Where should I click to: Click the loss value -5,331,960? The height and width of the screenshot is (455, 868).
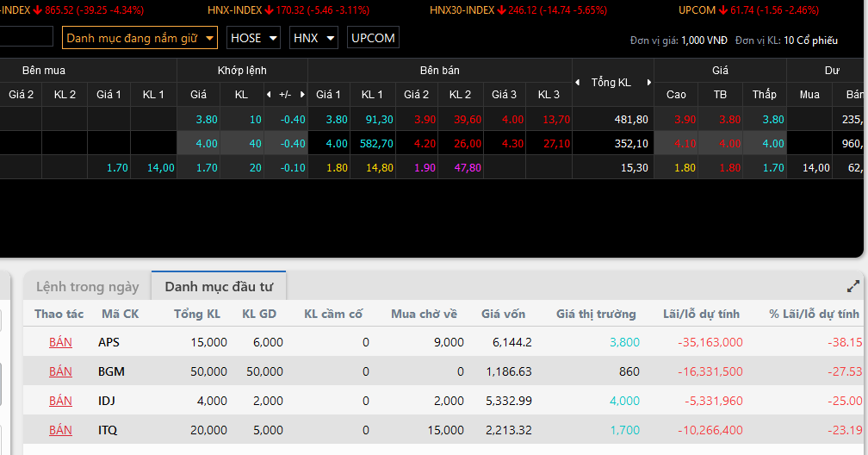point(714,401)
